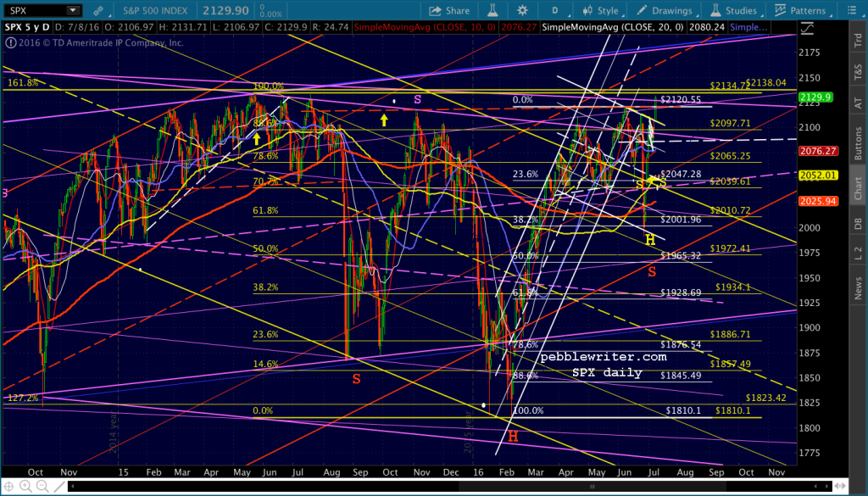Click the Share button label
Image resolution: width=868 pixels, height=496 pixels.
457,10
